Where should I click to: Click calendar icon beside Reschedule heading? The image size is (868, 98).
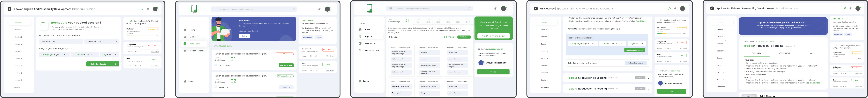tap(43, 25)
